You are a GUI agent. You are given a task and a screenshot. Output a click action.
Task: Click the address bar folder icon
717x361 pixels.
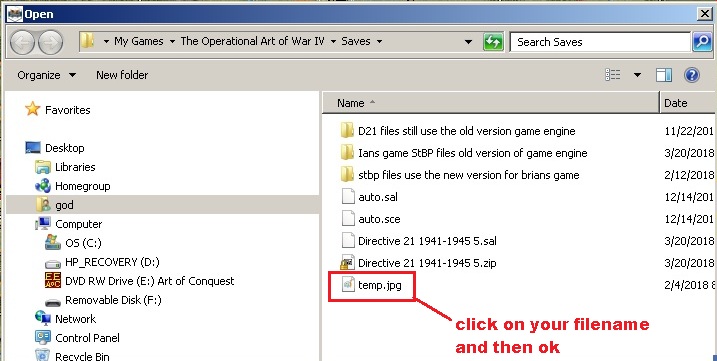[87, 41]
